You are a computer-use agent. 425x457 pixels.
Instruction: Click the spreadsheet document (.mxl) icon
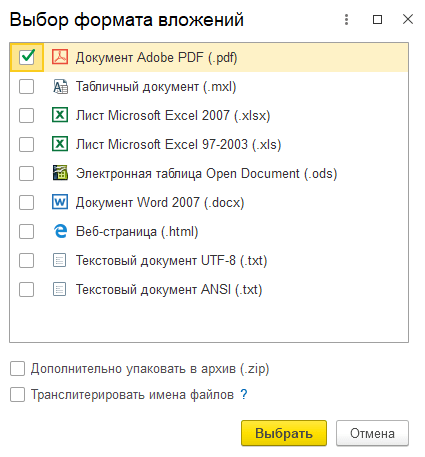tap(60, 86)
